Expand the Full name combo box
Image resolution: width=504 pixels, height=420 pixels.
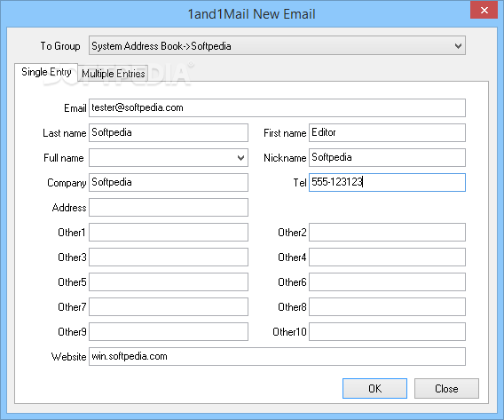click(x=240, y=157)
